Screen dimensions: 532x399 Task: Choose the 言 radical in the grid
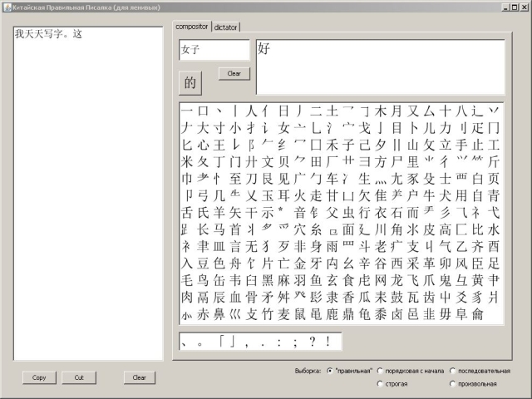click(x=235, y=247)
